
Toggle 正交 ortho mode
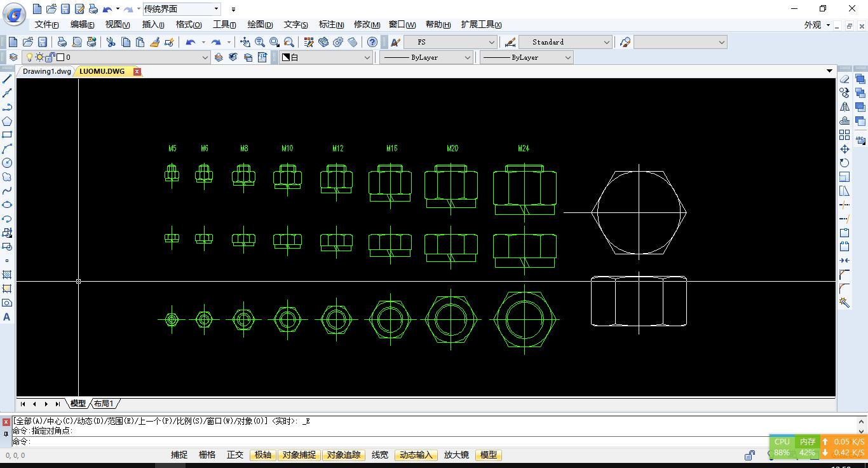click(x=235, y=455)
